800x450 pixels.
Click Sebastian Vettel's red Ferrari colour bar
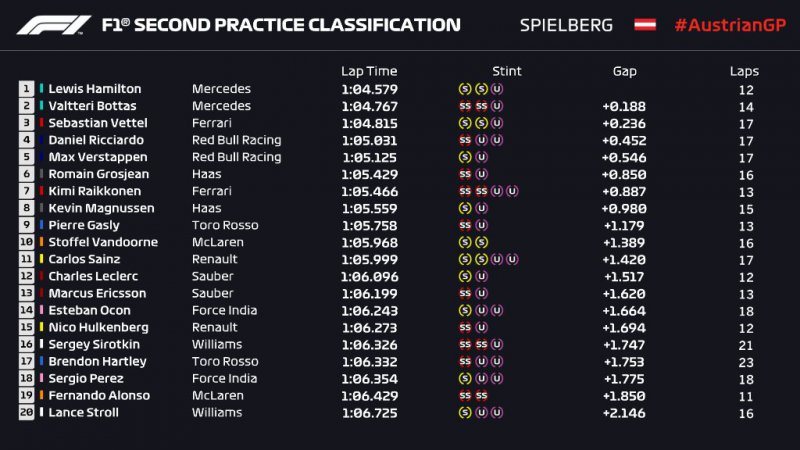pos(41,123)
